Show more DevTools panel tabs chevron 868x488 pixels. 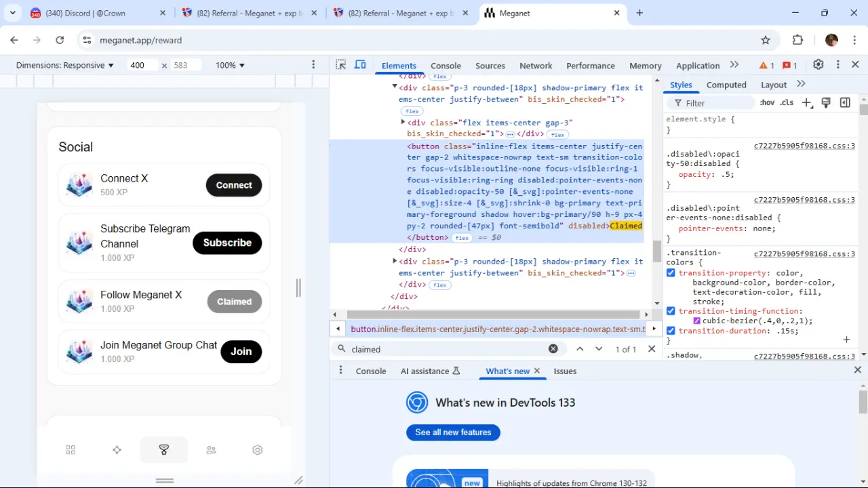pyautogui.click(x=734, y=65)
